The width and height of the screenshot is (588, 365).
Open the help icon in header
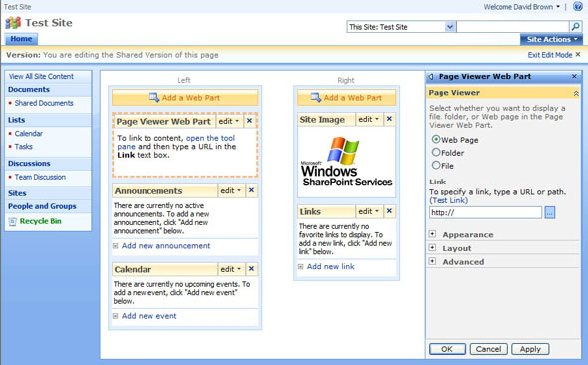pos(578,6)
